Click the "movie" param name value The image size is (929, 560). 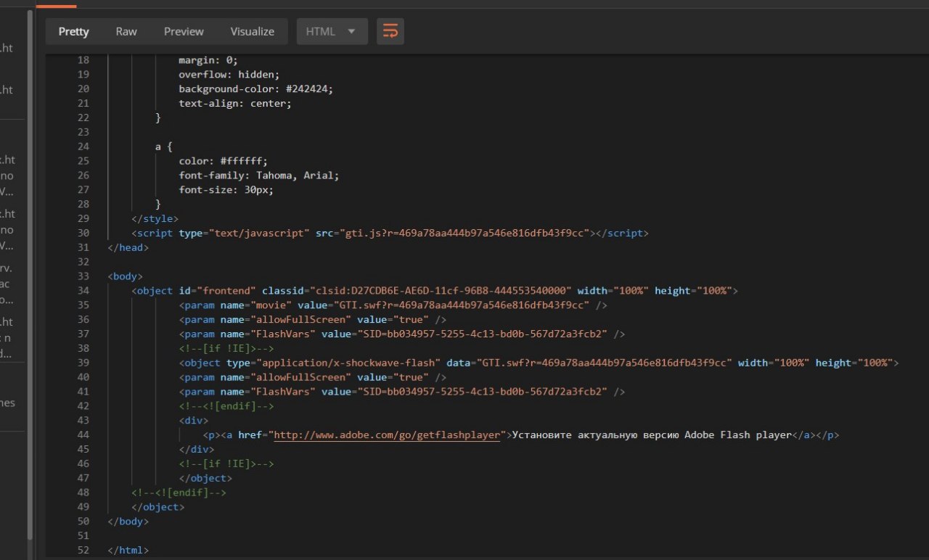tap(271, 305)
